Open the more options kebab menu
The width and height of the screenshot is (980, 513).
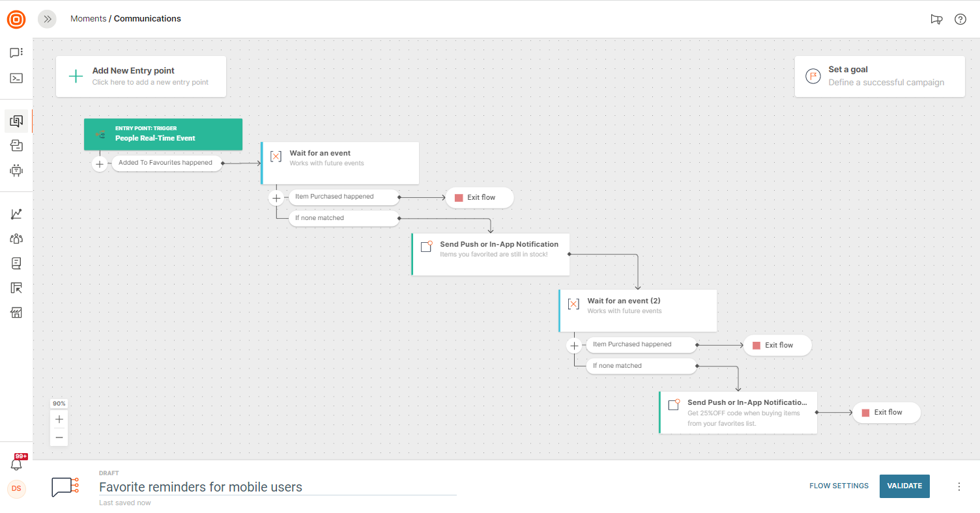click(x=958, y=486)
